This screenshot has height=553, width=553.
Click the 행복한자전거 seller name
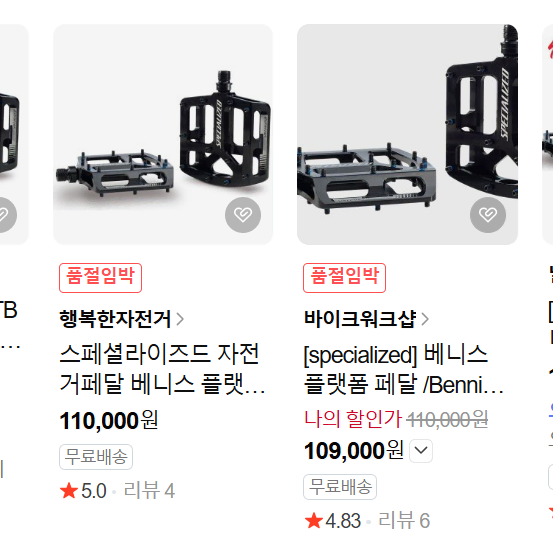point(115,319)
